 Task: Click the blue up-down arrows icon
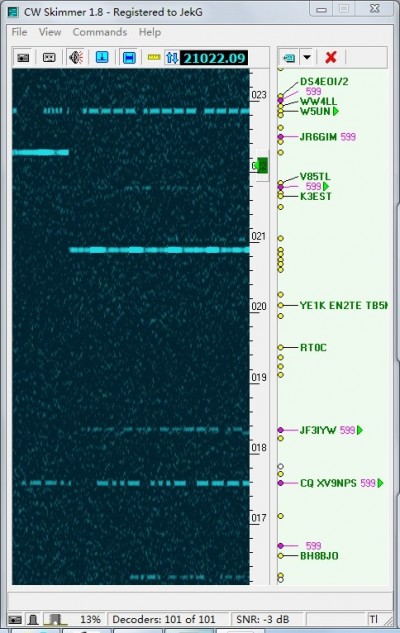click(x=172, y=57)
